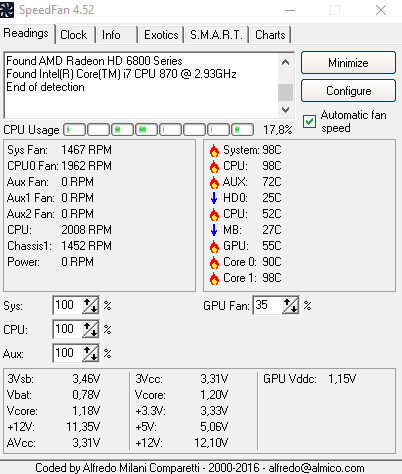Click the Aux2 Fan 0 RPM reading
Screen dimensions: 402x474
coord(50,214)
